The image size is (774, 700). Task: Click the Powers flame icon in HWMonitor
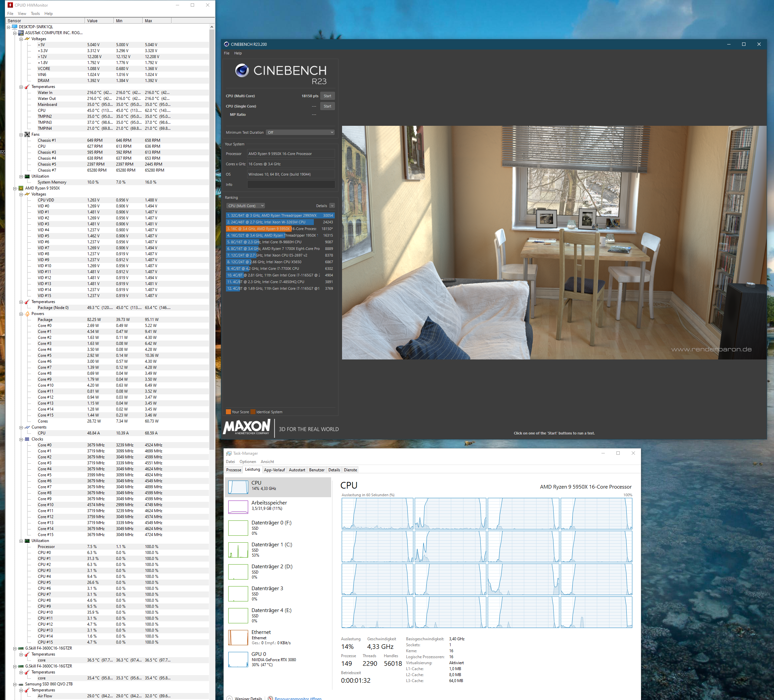pos(27,314)
